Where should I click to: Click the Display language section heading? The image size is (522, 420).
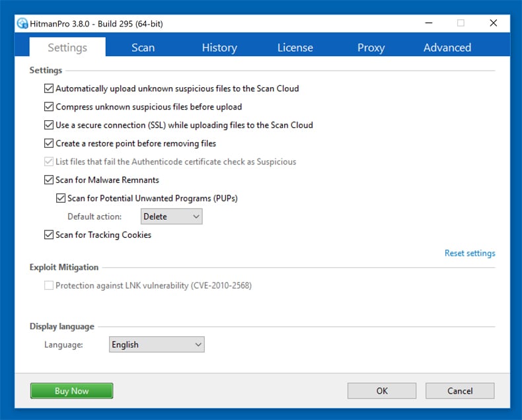coord(62,326)
